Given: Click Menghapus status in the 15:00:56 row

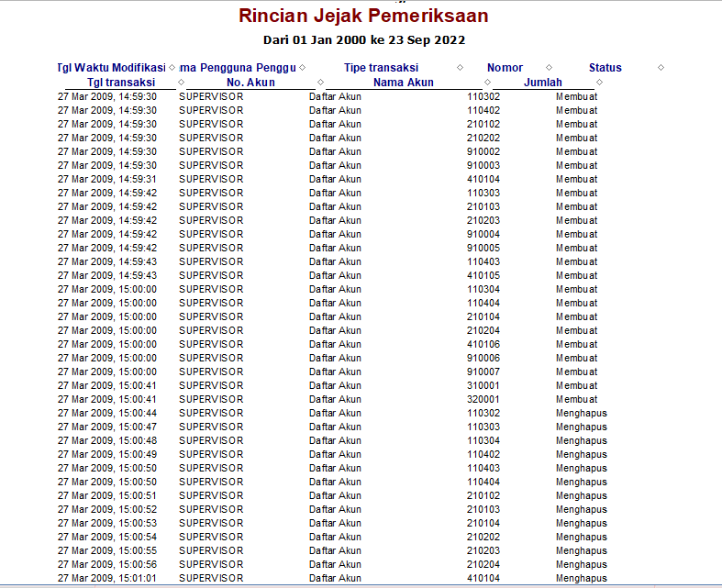Looking at the screenshot, I should click(582, 565).
